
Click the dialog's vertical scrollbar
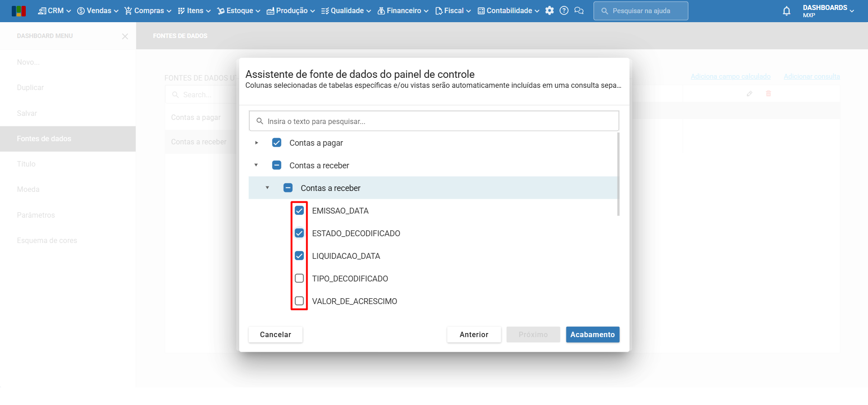click(618, 174)
